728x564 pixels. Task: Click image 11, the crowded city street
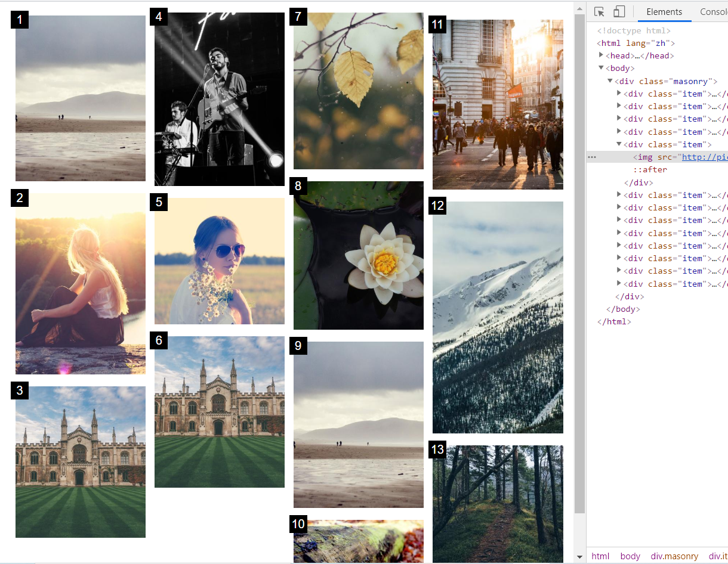pyautogui.click(x=498, y=104)
